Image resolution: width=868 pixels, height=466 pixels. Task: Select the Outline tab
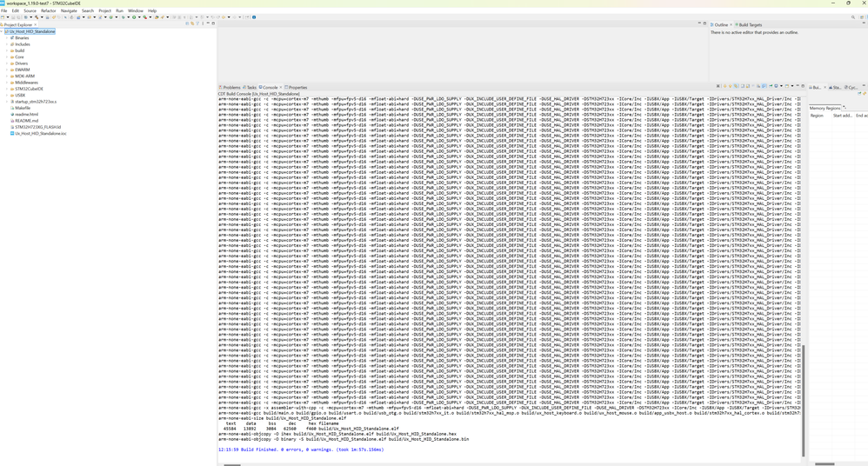coord(719,25)
